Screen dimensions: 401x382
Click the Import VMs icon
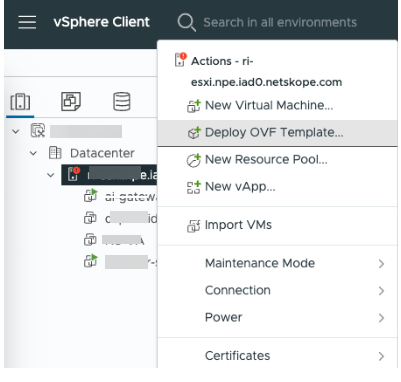point(194,226)
